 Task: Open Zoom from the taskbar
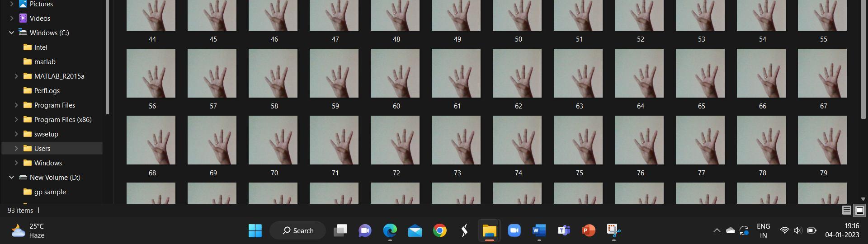click(514, 230)
